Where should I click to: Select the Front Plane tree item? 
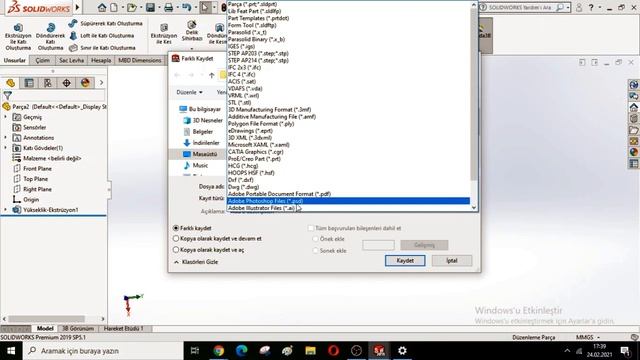pos(37,169)
